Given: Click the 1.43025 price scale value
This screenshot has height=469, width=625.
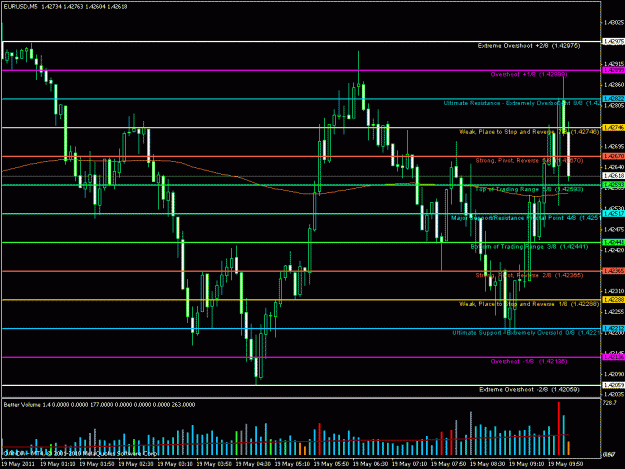Looking at the screenshot, I should coord(614,22).
